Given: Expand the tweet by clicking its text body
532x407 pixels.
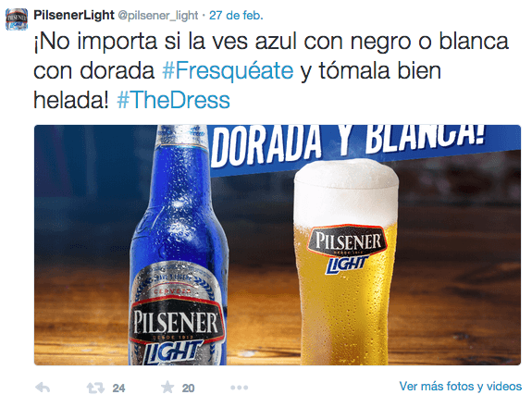Looking at the screenshot, I should 271,70.
